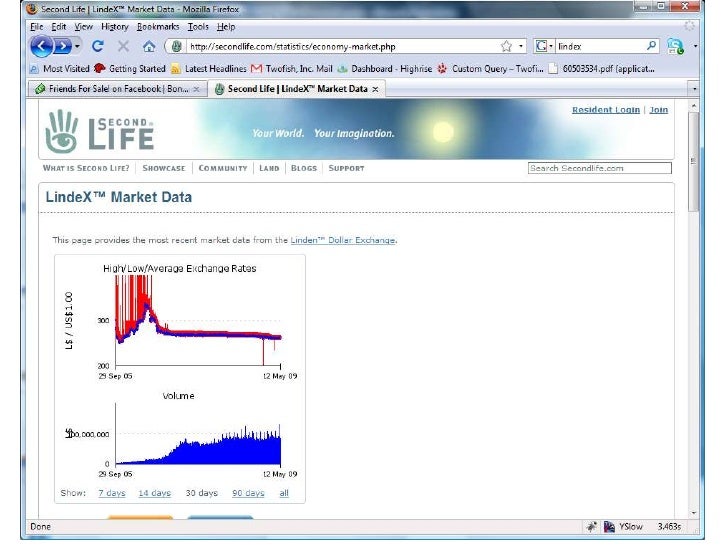Expand the toolbar overflow arrow at far right
The image size is (728, 546).
click(x=695, y=46)
